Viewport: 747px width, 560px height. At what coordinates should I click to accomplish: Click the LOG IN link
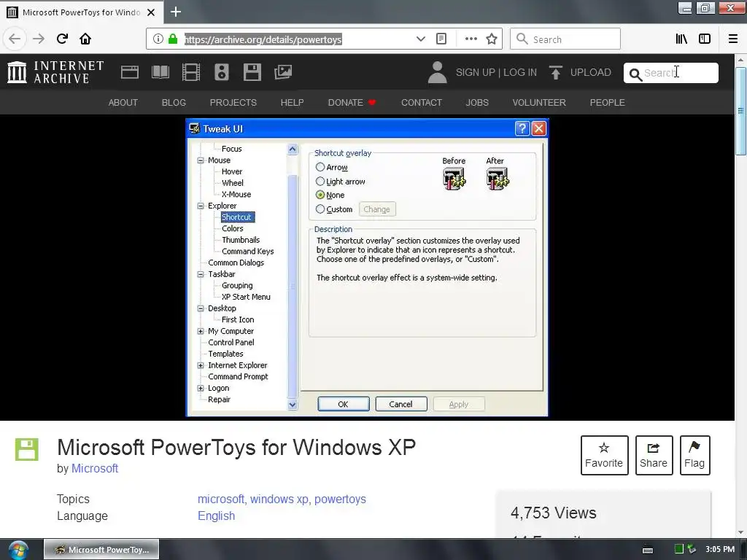click(x=520, y=72)
